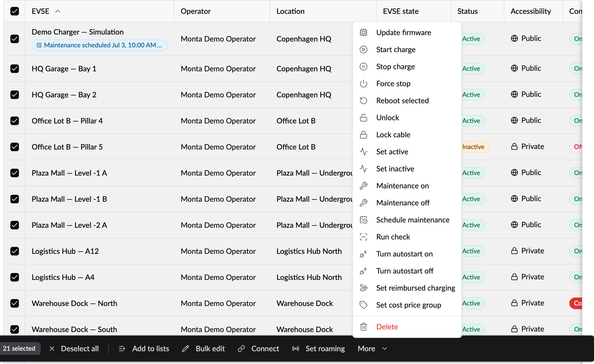Open the More actions dropdown

coord(372,349)
